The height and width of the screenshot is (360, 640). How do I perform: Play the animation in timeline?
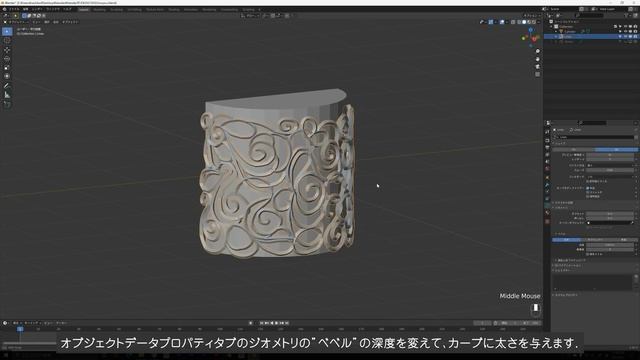click(277, 323)
